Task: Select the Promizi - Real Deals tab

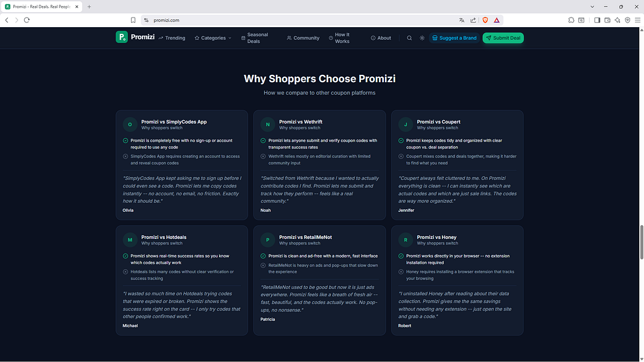Action: pyautogui.click(x=42, y=7)
